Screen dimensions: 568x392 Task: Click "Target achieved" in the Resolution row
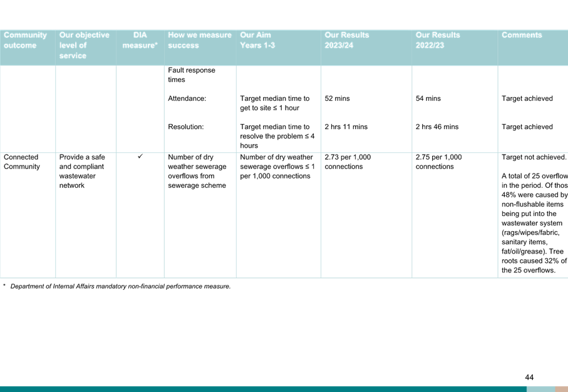(527, 126)
